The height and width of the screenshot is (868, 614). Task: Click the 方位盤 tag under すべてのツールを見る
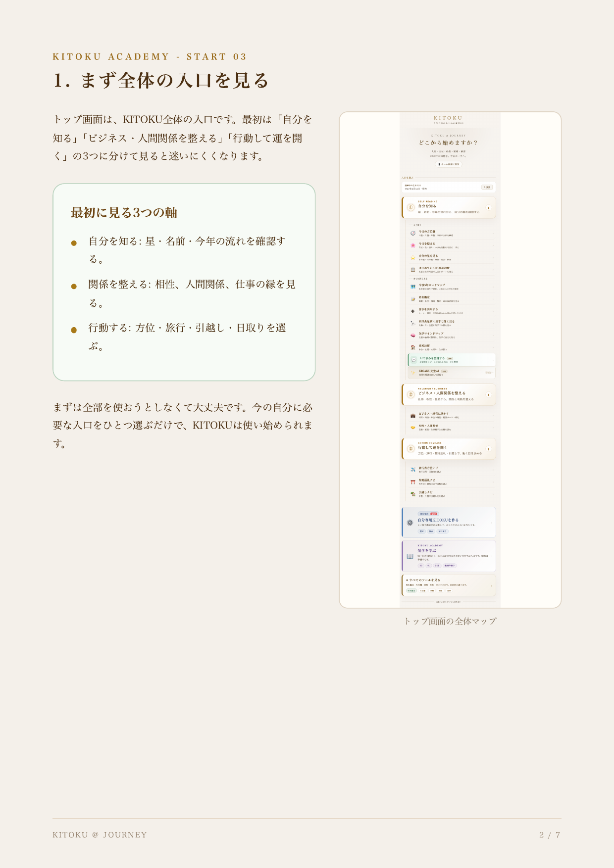click(423, 590)
